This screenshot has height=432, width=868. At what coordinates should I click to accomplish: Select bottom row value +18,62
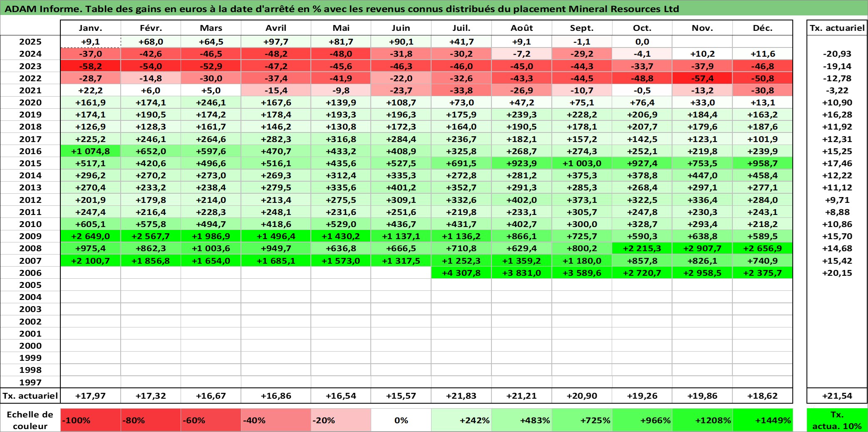coord(762,396)
